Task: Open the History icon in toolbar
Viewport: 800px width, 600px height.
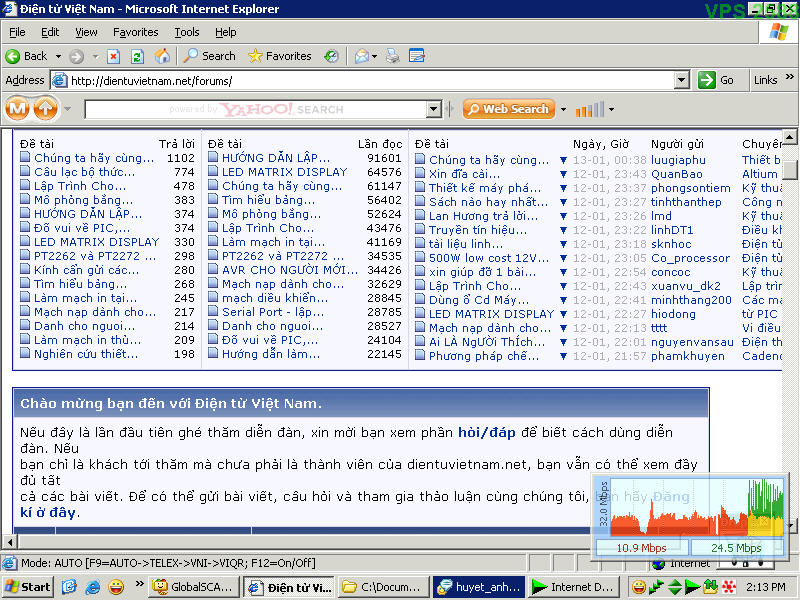Action: point(331,56)
